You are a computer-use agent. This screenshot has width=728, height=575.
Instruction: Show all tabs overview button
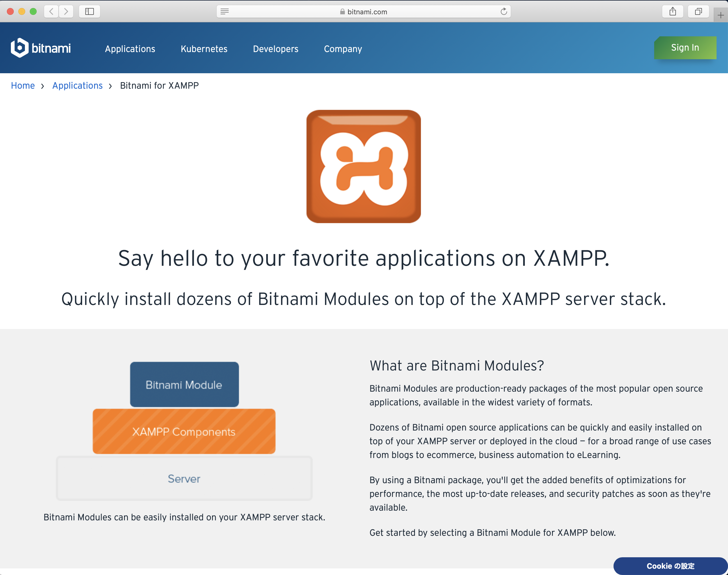click(x=698, y=11)
